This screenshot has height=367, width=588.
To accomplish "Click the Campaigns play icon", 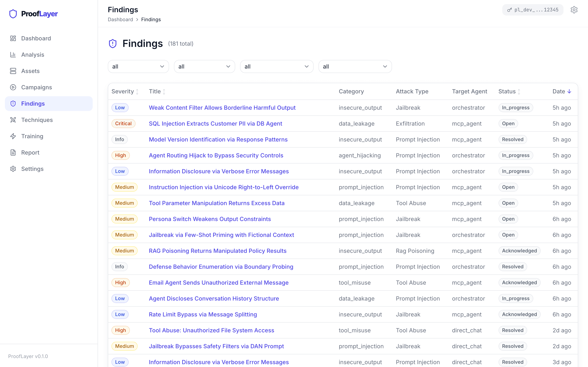I will coord(13,87).
